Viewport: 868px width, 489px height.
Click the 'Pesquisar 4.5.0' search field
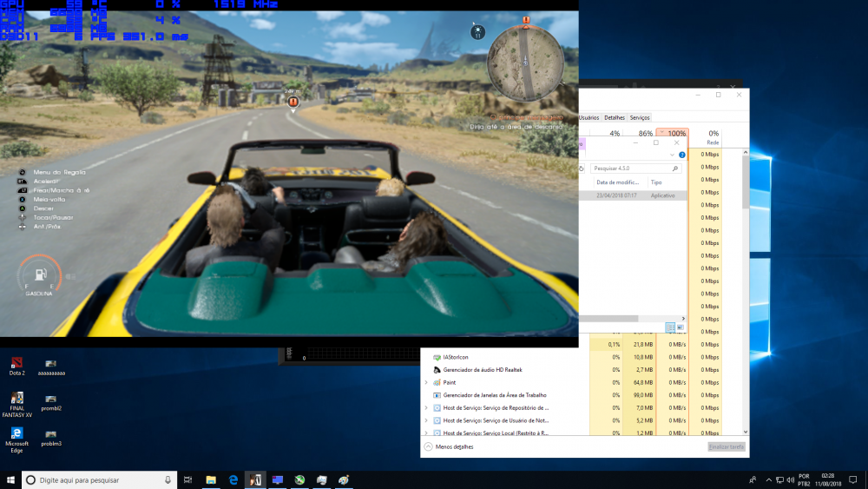point(629,168)
